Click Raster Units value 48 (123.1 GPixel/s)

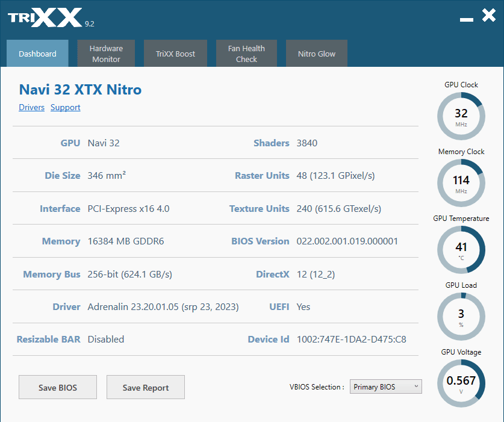click(335, 176)
